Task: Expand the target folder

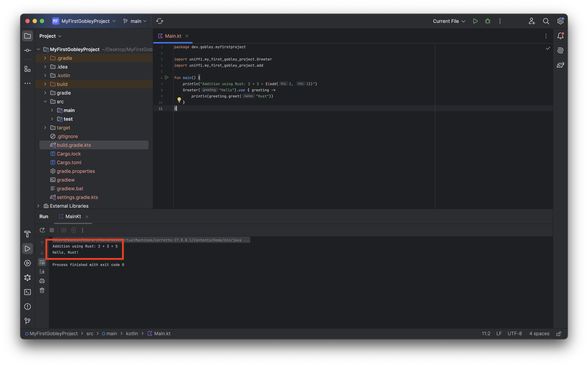Action: coord(45,128)
